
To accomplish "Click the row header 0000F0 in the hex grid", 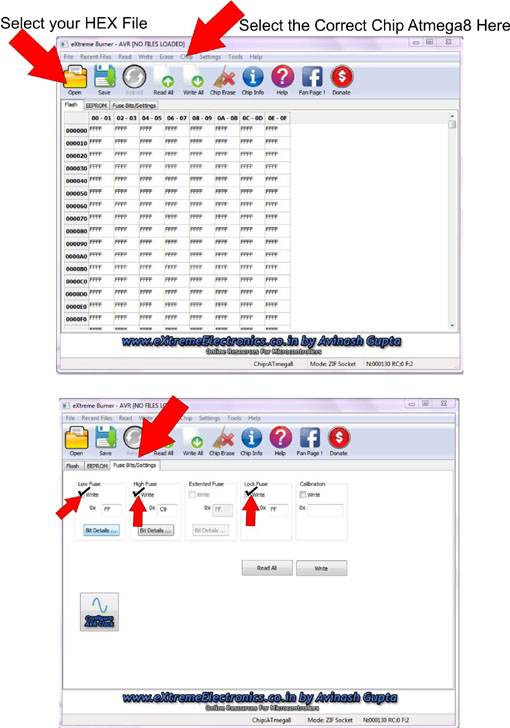I will [76, 319].
